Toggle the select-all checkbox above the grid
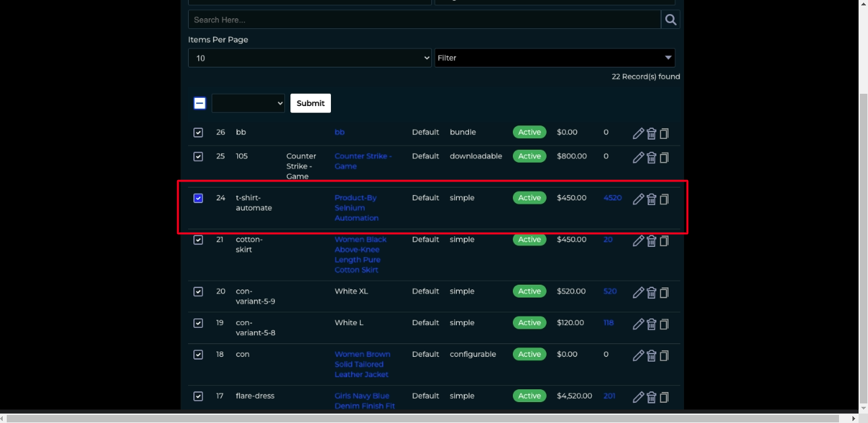The image size is (868, 423). click(x=199, y=103)
